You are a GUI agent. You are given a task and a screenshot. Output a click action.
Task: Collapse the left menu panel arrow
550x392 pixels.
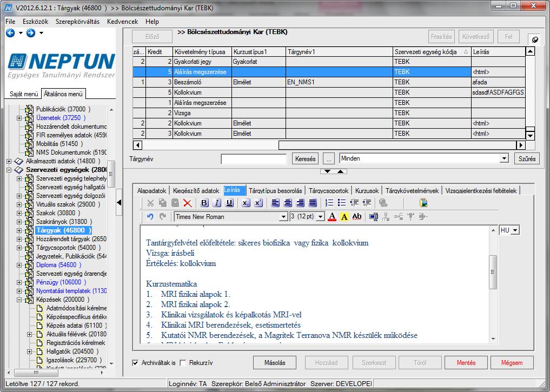point(119,203)
